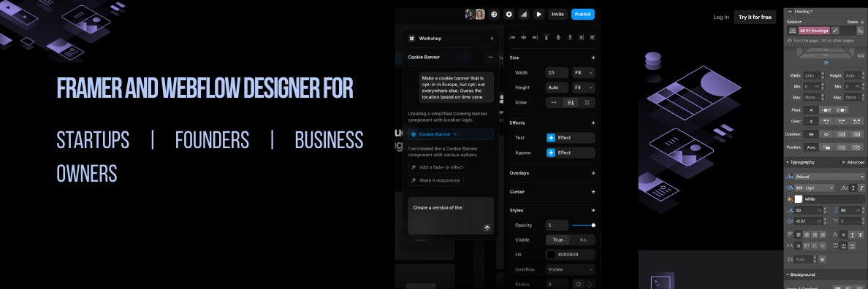This screenshot has height=289, width=868.
Task: Click the collaborator avatars in Framer toolbar
Action: tap(475, 15)
